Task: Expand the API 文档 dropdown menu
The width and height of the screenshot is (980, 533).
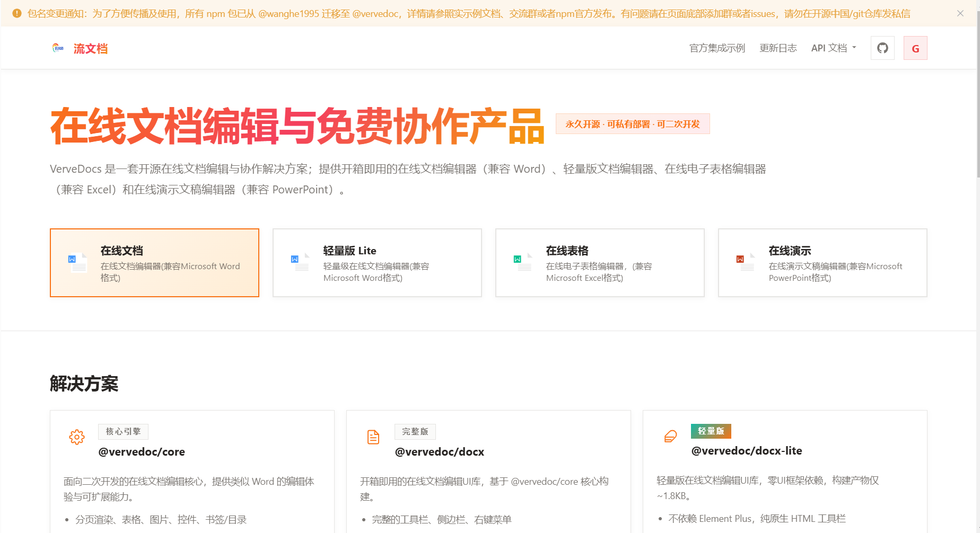Action: (x=834, y=48)
